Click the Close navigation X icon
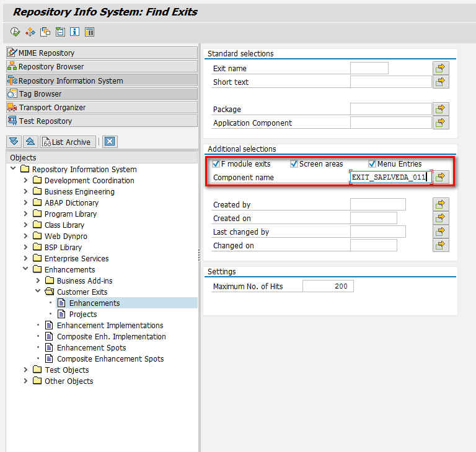 pos(110,142)
